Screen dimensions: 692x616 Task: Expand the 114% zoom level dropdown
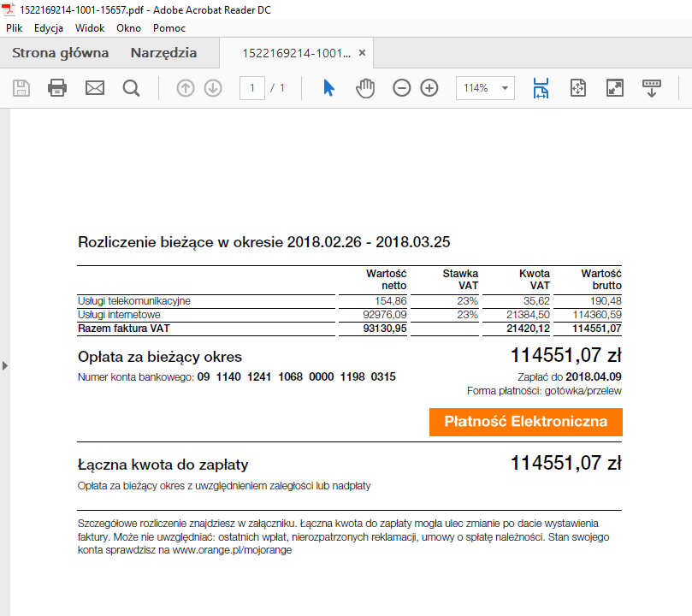506,88
